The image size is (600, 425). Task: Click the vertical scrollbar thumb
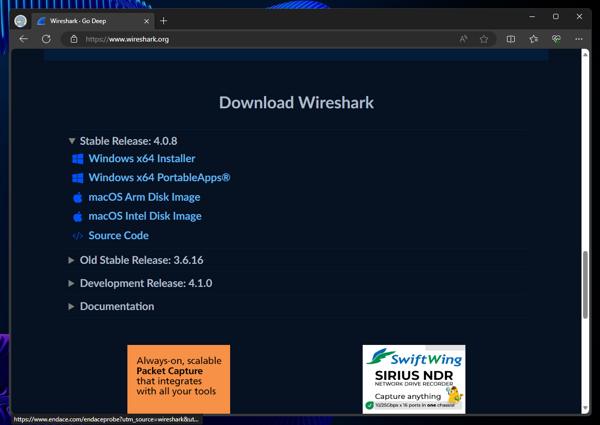click(585, 285)
